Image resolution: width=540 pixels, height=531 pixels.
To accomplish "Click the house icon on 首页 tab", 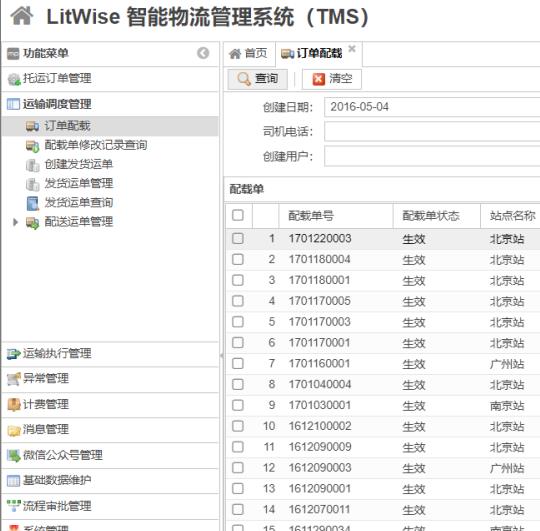I will click(x=235, y=54).
